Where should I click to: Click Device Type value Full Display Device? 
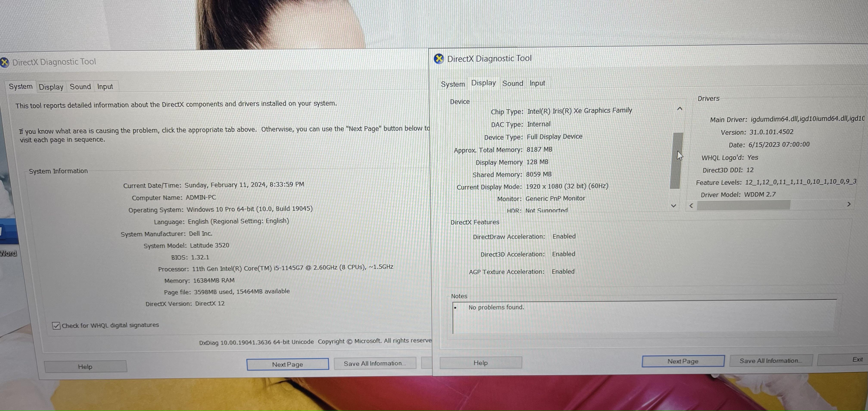click(554, 137)
